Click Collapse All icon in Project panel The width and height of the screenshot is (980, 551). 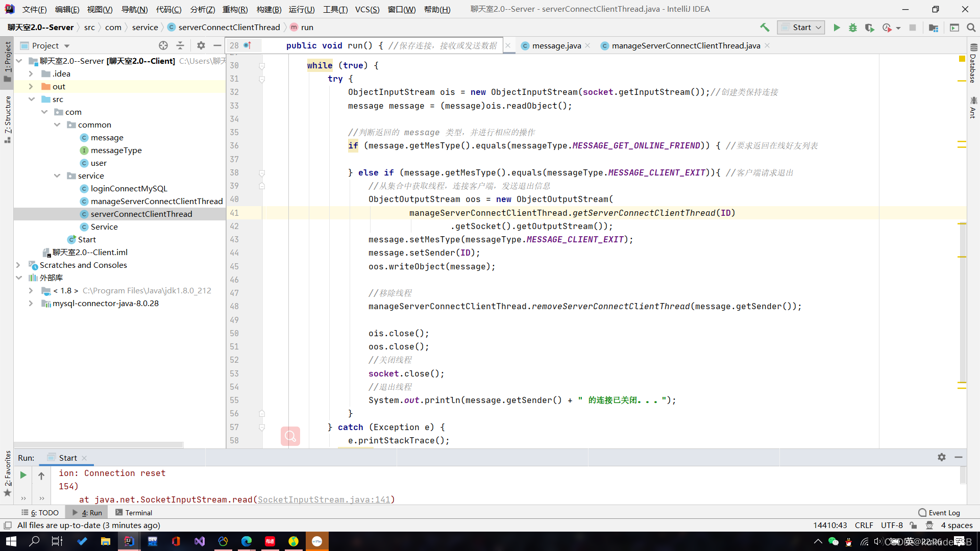(180, 45)
